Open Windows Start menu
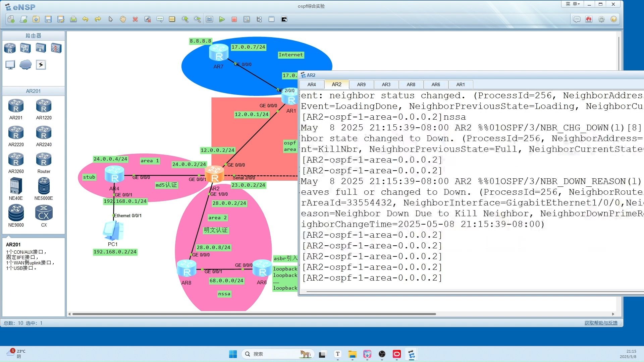Screen dimensions: 644x362 (x=233, y=354)
